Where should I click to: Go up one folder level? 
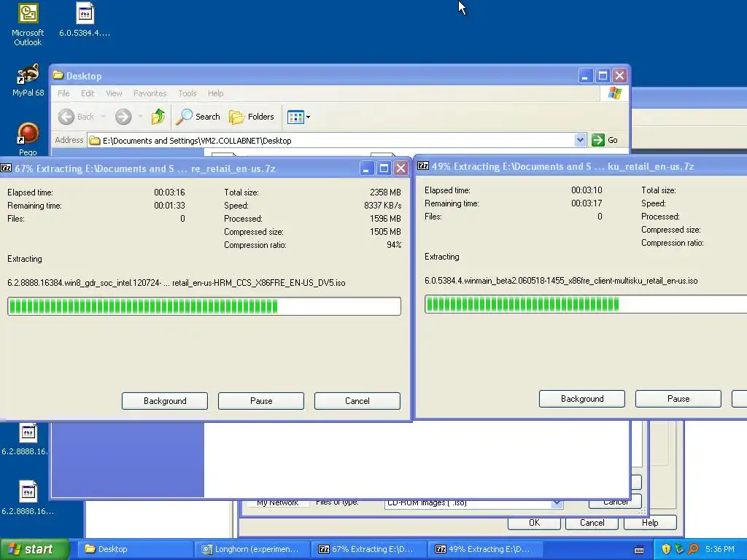[158, 117]
